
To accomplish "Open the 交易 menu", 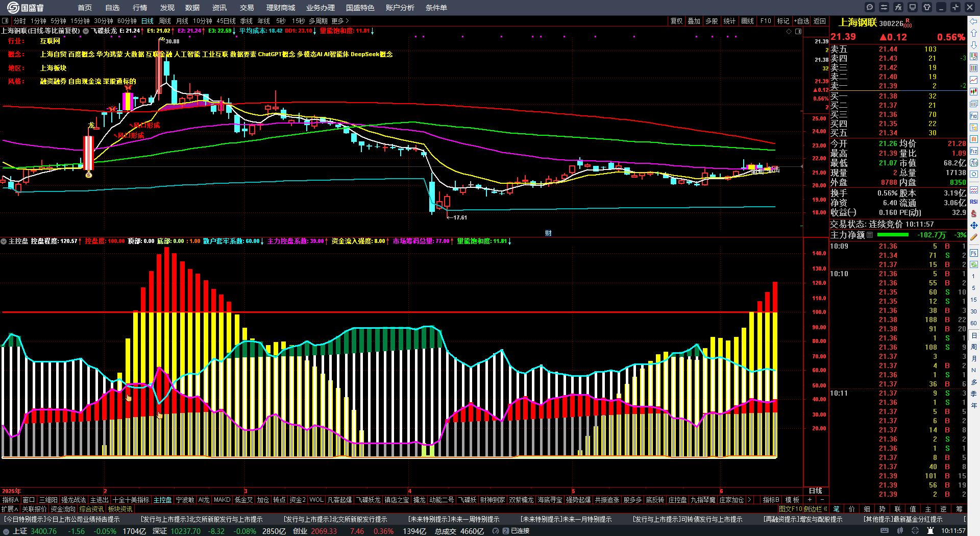I will pyautogui.click(x=247, y=8).
